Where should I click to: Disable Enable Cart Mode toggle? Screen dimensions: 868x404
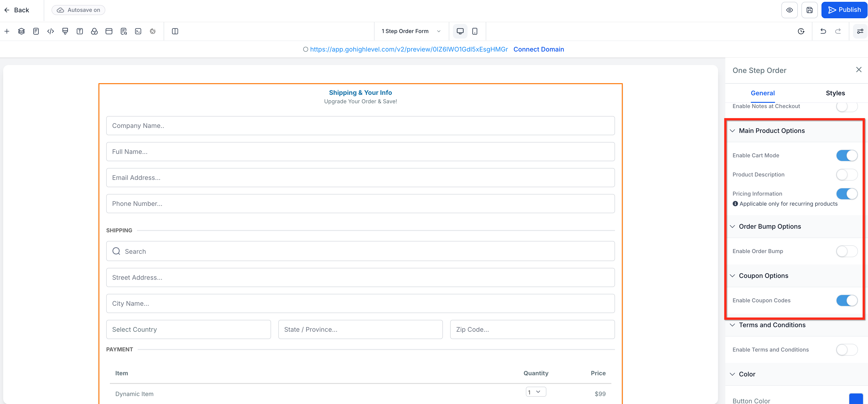(x=846, y=155)
